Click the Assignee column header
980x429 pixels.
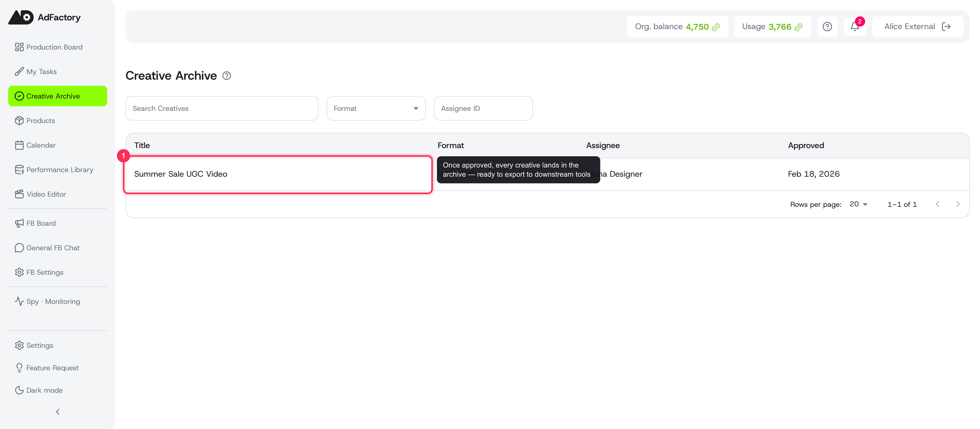coord(603,145)
